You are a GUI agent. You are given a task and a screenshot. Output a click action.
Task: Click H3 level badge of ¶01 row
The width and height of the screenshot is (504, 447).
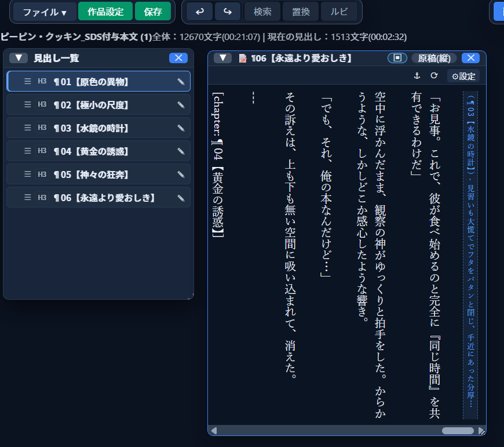click(x=42, y=81)
